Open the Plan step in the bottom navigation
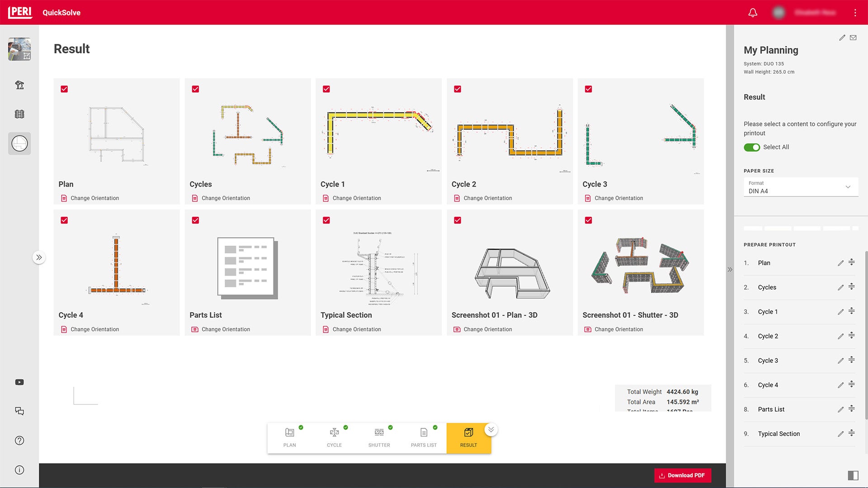 click(x=289, y=437)
